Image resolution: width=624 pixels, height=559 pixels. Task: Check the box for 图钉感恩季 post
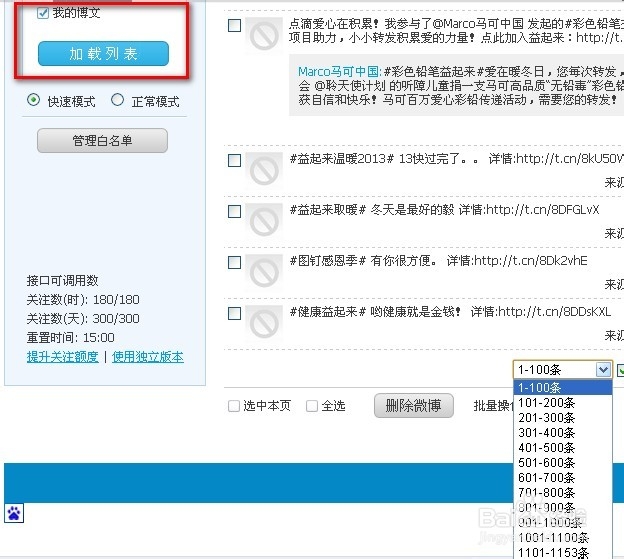[234, 262]
